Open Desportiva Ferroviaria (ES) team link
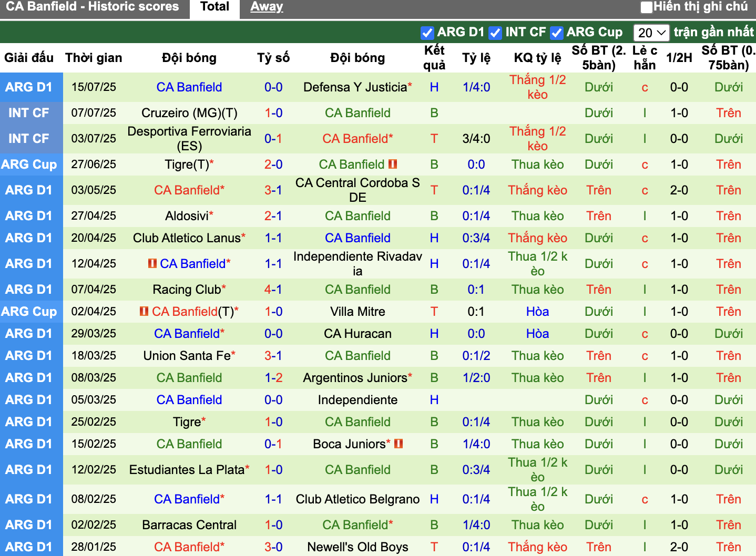 pyautogui.click(x=189, y=139)
